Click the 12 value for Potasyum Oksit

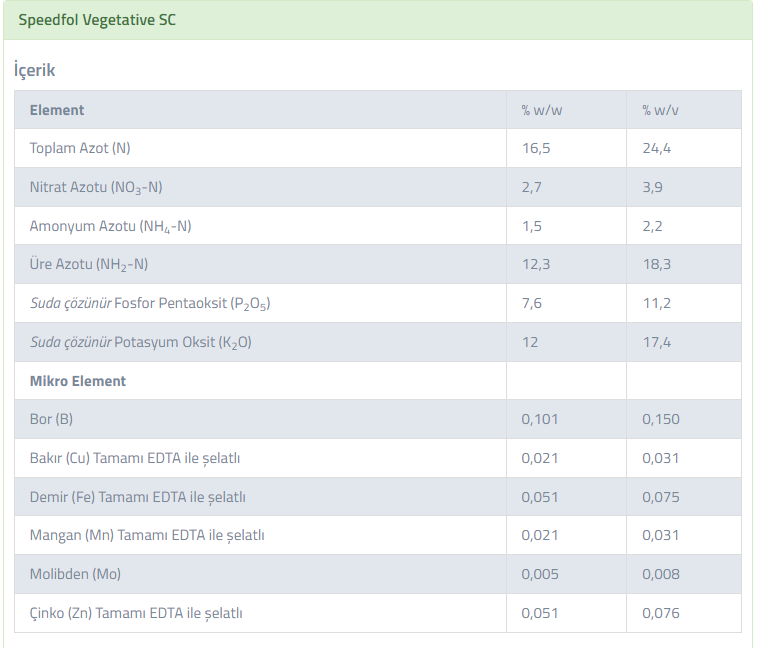click(530, 342)
